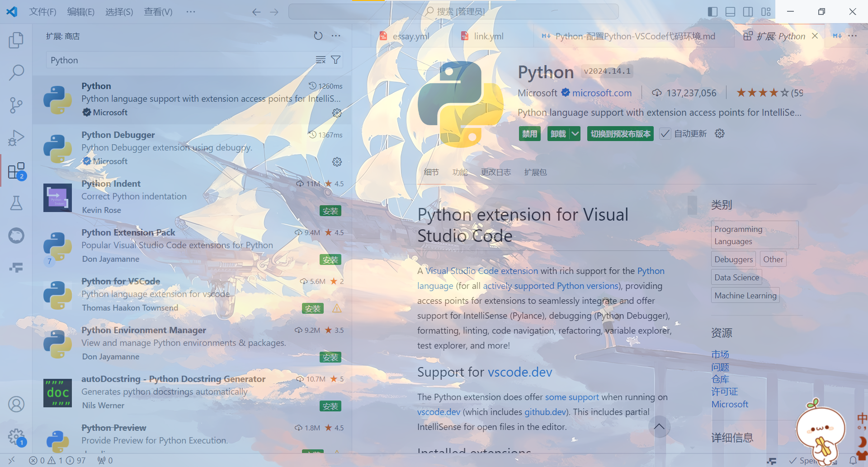Open the Manage gear in activity bar
This screenshot has height=467, width=868.
click(16, 437)
